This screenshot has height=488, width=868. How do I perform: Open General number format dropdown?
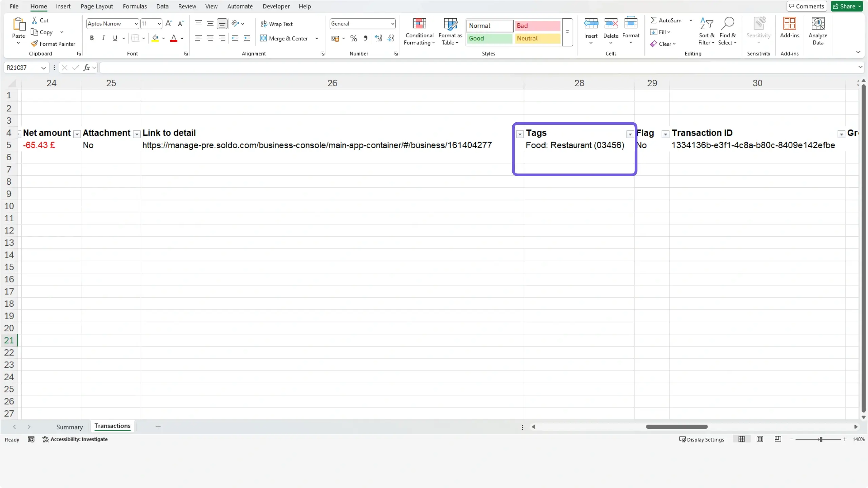click(x=393, y=24)
